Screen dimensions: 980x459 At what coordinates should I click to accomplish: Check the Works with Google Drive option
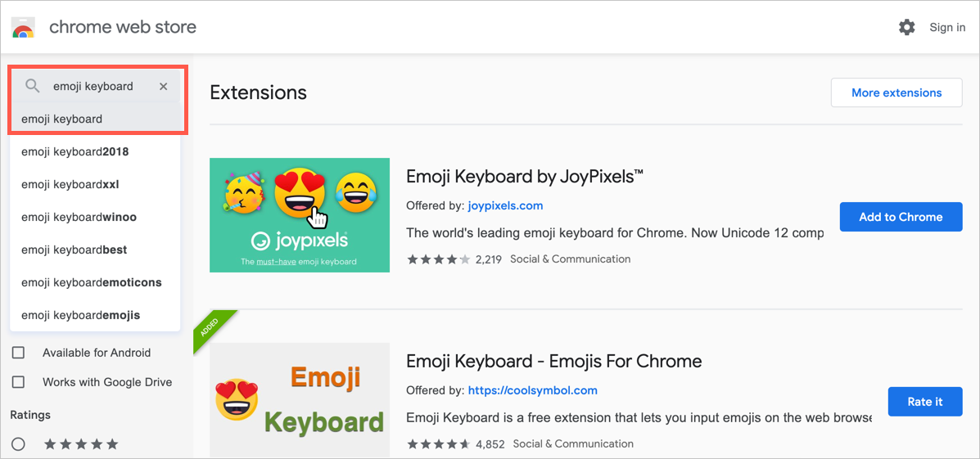18,382
